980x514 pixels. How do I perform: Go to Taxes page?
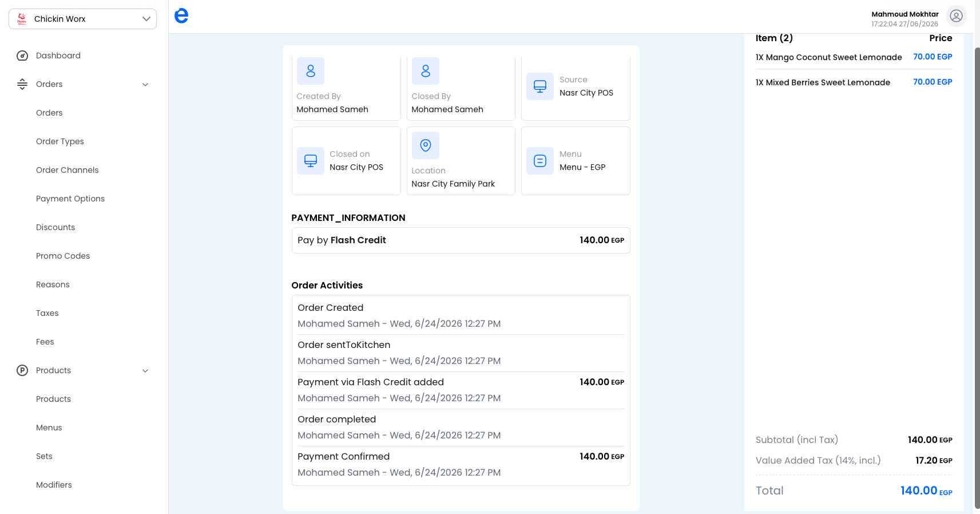(x=47, y=313)
